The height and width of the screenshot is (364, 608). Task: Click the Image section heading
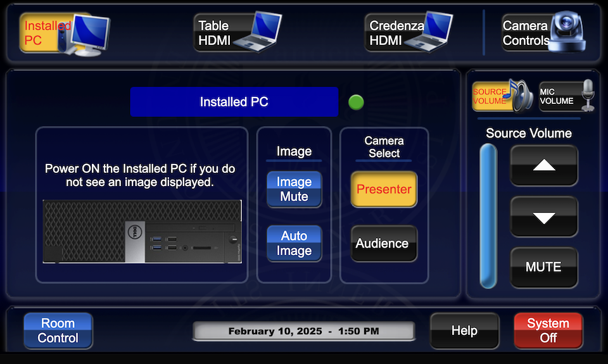pyautogui.click(x=294, y=151)
